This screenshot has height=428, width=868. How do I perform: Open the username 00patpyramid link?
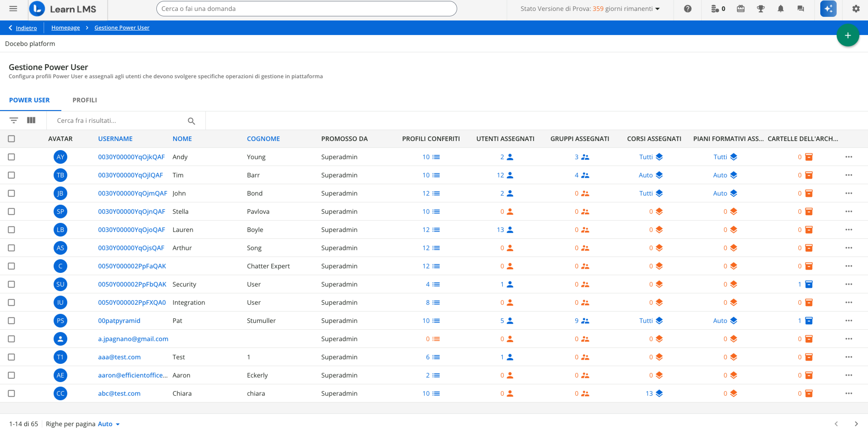pos(119,320)
